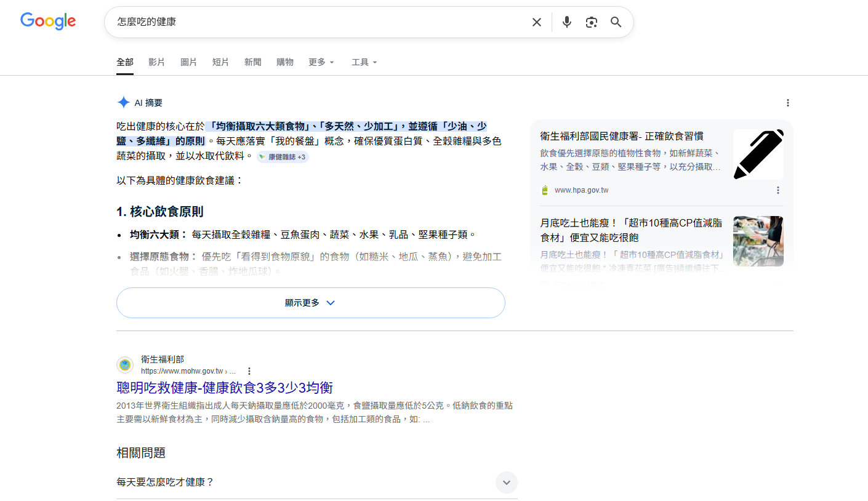
Task: Click the Google logo
Action: point(48,22)
